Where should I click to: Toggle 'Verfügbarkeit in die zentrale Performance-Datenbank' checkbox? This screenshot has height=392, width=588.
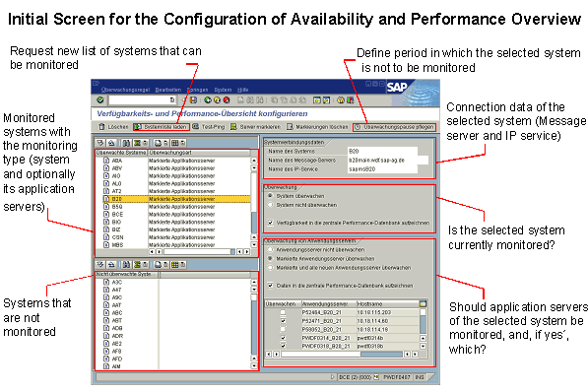[x=271, y=223]
